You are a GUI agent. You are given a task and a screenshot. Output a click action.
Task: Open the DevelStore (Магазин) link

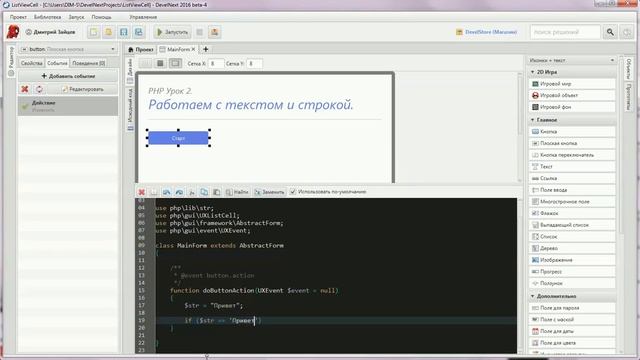click(487, 32)
